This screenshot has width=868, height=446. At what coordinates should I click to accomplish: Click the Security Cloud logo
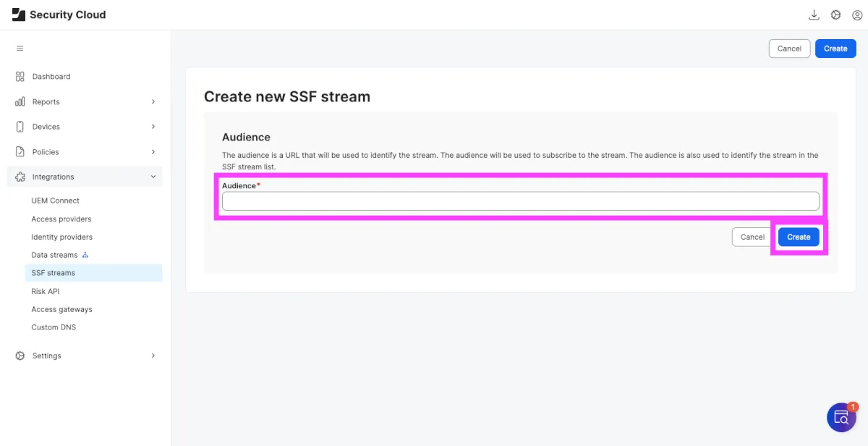19,14
